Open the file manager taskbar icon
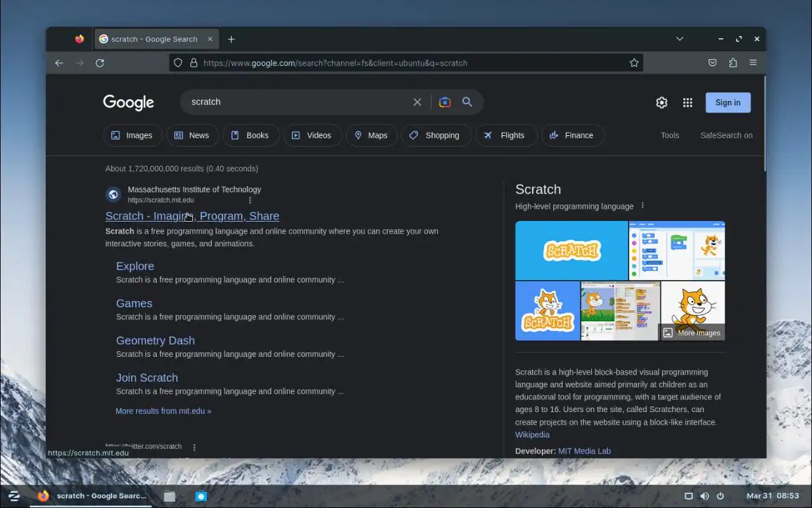The height and width of the screenshot is (508, 812). coord(169,497)
